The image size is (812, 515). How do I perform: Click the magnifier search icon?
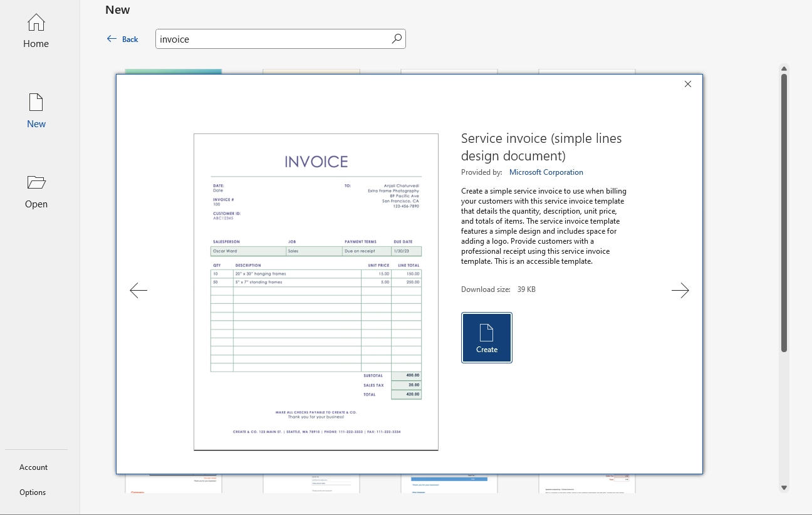point(397,39)
